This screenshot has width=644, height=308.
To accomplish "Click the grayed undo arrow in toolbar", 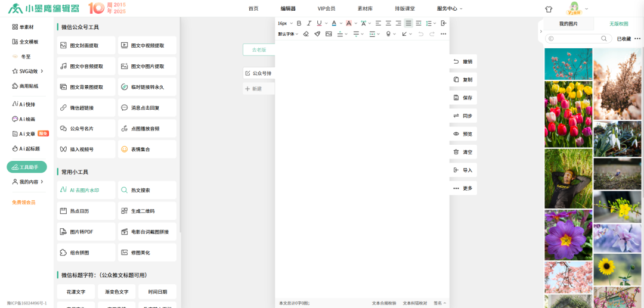I will pyautogui.click(x=420, y=34).
